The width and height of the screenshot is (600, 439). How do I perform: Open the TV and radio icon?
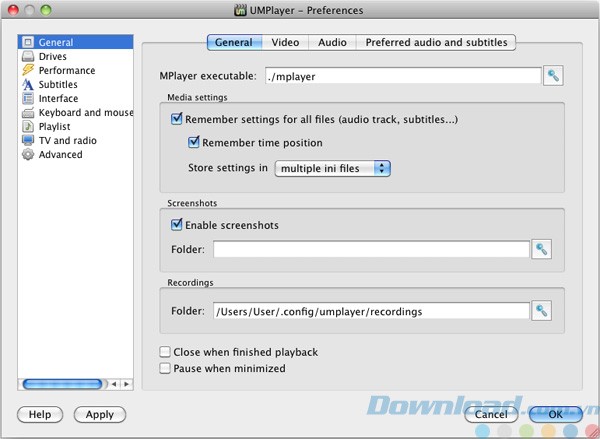tap(28, 141)
